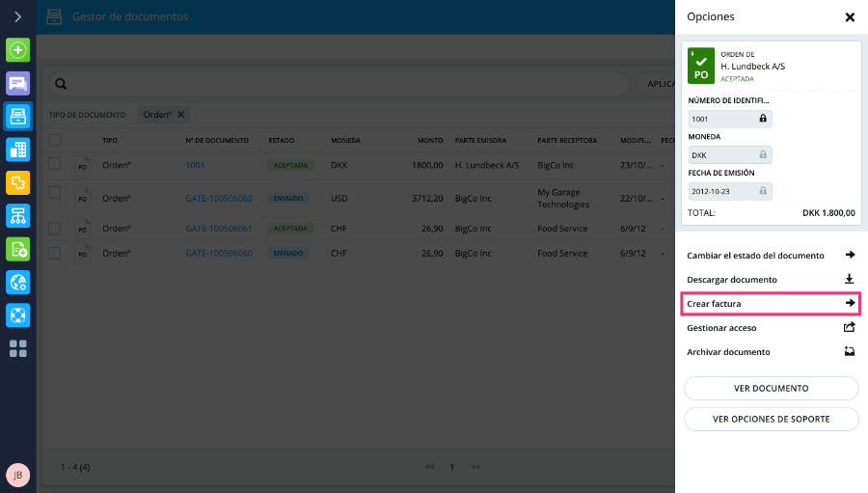
Task: Click into the document search field
Action: tap(339, 84)
